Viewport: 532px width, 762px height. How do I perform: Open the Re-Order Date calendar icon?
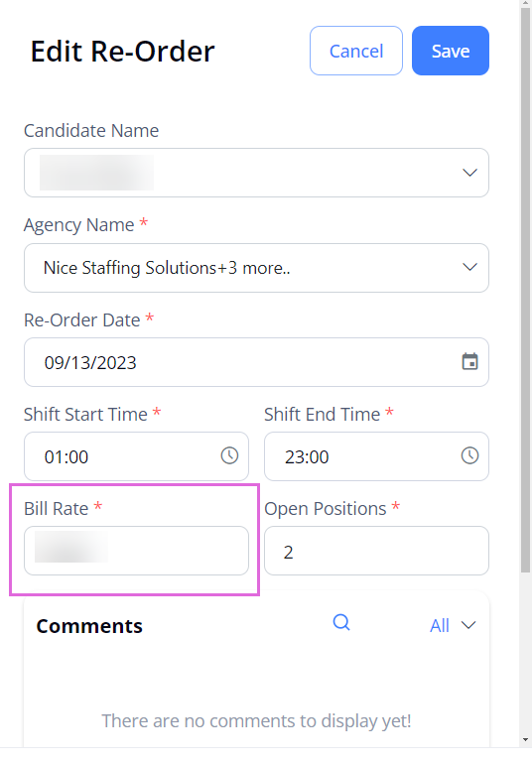coord(469,361)
